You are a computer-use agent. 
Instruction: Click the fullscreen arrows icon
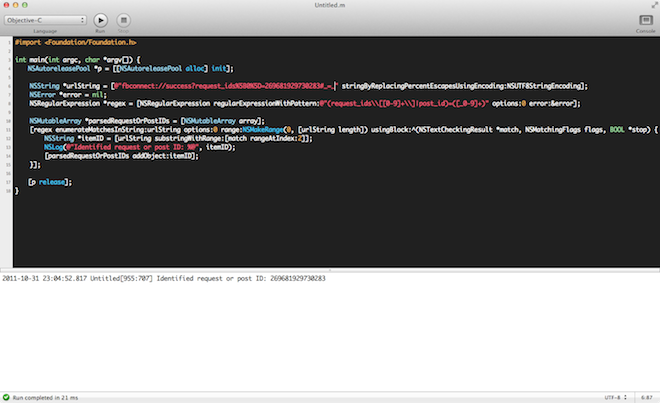(x=655, y=5)
